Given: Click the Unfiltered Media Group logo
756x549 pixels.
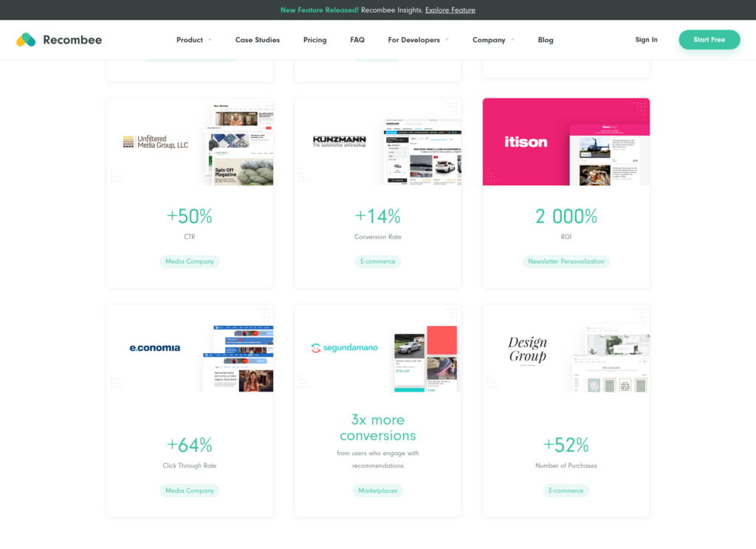Looking at the screenshot, I should tap(155, 142).
